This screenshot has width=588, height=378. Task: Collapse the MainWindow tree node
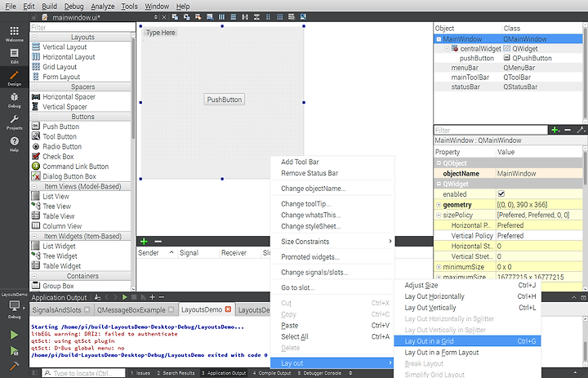click(x=439, y=39)
